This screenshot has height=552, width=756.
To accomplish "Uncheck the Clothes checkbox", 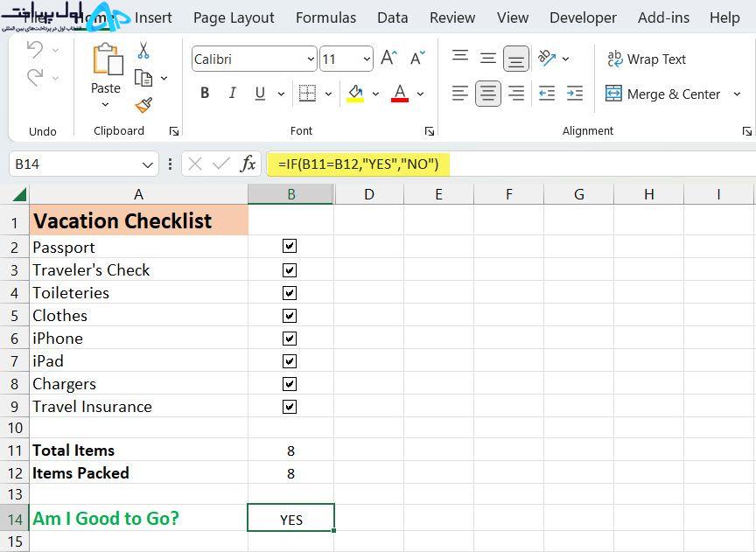I will click(290, 316).
